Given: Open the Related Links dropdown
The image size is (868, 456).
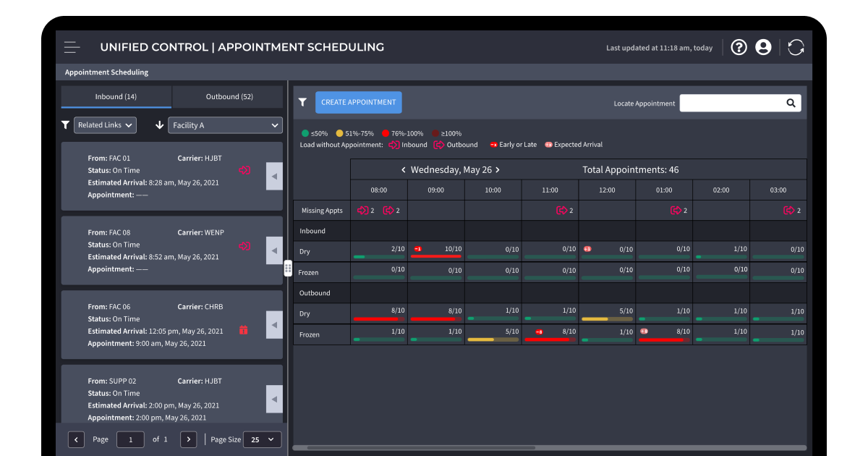Looking at the screenshot, I should tap(105, 124).
